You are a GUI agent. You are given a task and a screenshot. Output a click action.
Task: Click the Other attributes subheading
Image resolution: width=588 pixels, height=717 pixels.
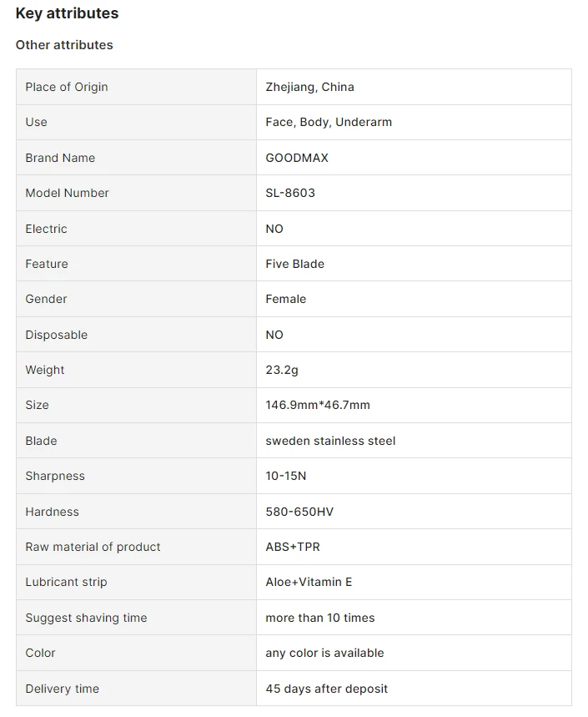pos(64,45)
